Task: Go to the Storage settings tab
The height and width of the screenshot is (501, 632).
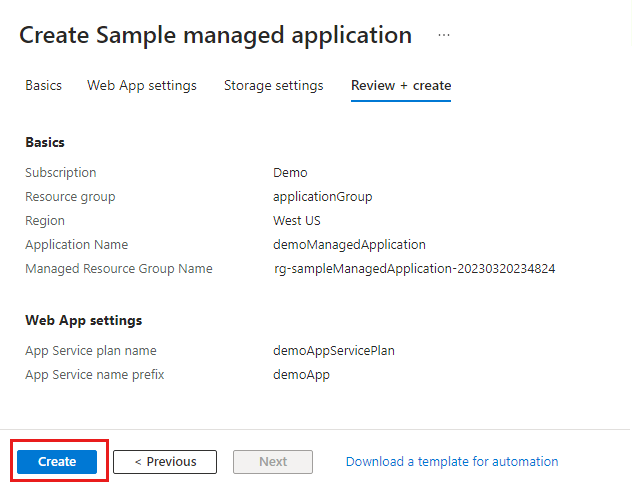Action: [x=273, y=86]
